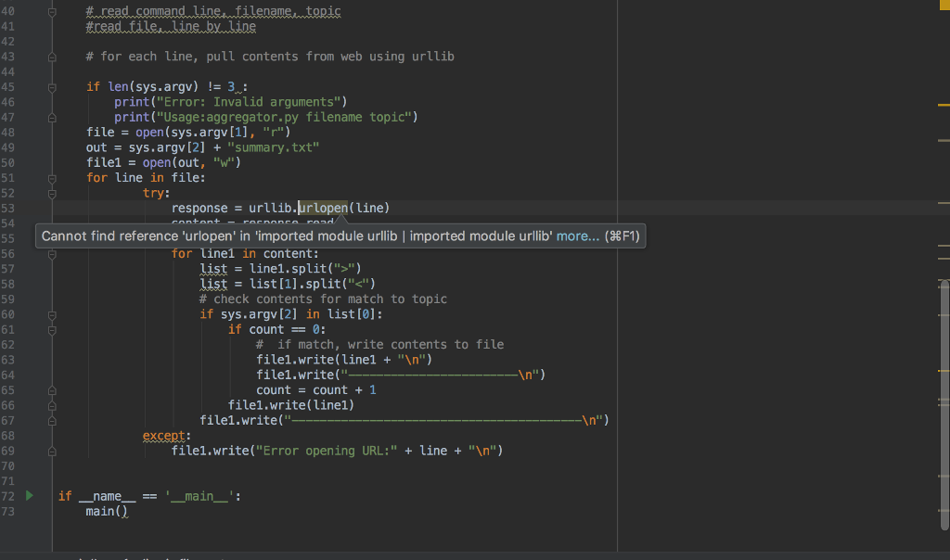Collapse the 'for line1 in content' loop
This screenshot has width=950, height=560.
point(52,254)
